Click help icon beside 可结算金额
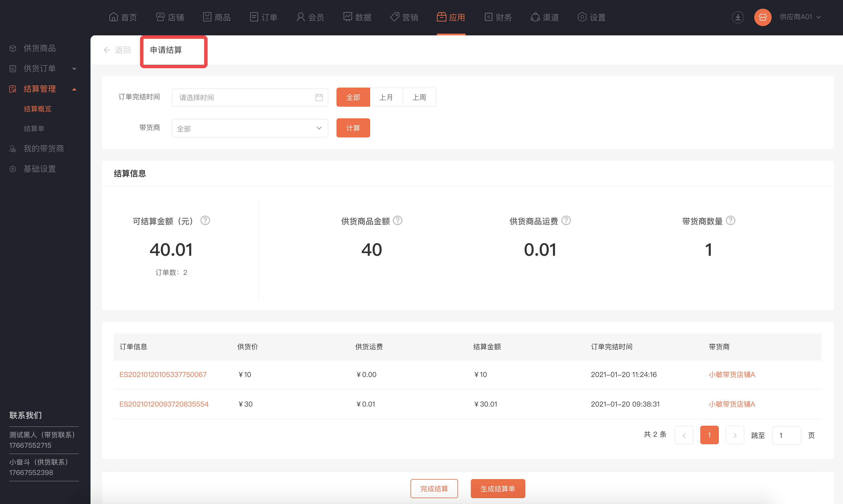 (x=205, y=221)
